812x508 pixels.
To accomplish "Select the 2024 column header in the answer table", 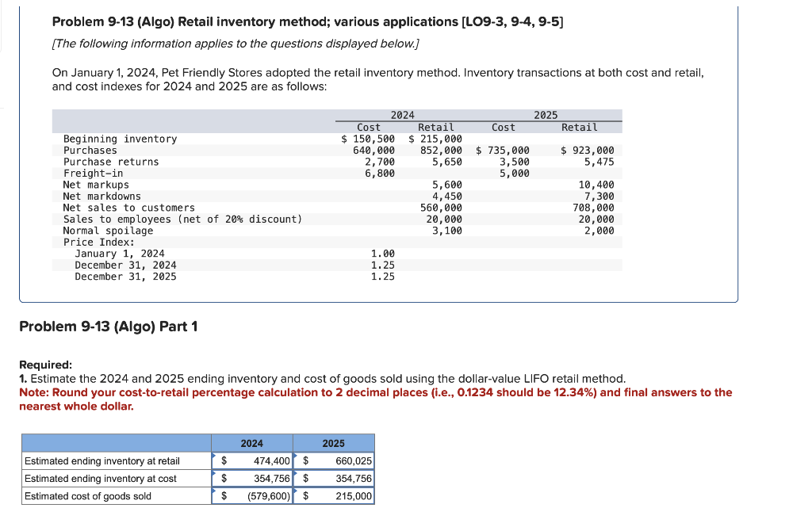I will coord(252,443).
